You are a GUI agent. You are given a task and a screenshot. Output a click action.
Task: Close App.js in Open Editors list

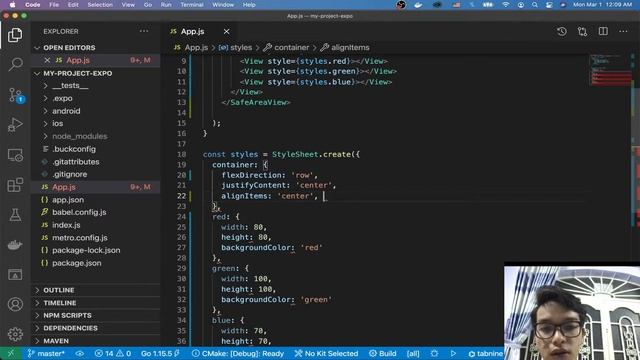tap(47, 60)
